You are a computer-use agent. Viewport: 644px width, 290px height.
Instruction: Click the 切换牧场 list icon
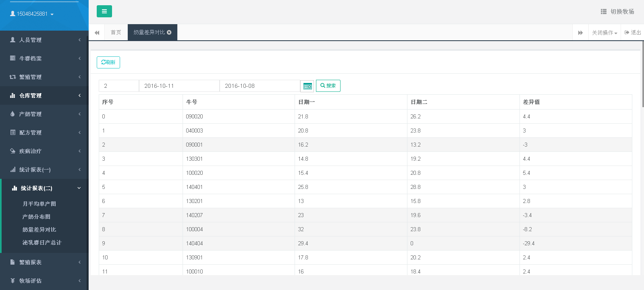tap(604, 12)
